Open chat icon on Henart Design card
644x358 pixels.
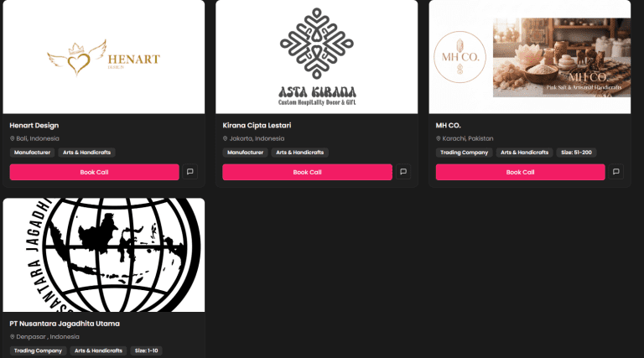click(x=190, y=172)
